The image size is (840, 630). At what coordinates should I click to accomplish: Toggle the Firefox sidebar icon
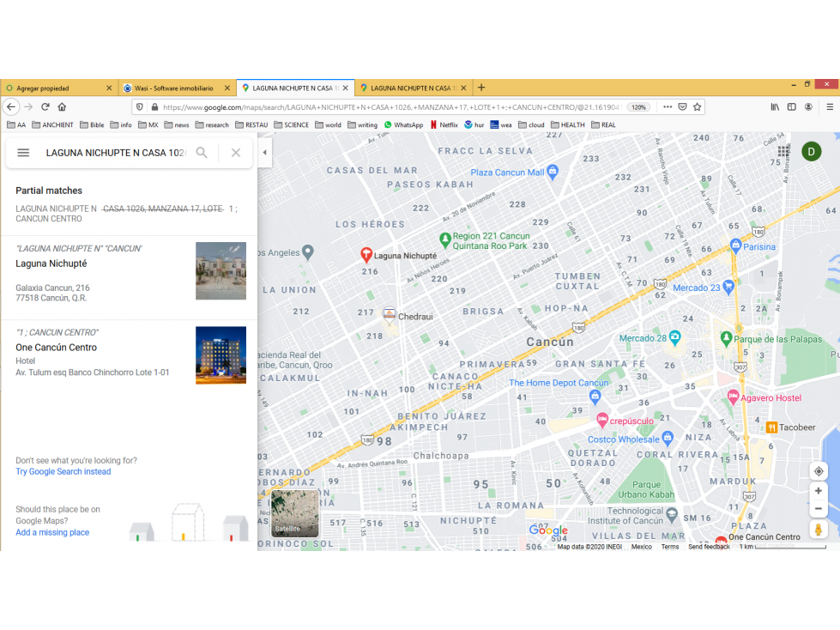click(792, 106)
